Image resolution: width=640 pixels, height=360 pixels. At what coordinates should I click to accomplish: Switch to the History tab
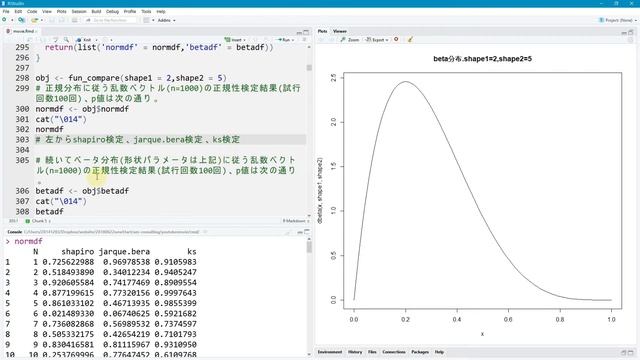[x=355, y=352]
